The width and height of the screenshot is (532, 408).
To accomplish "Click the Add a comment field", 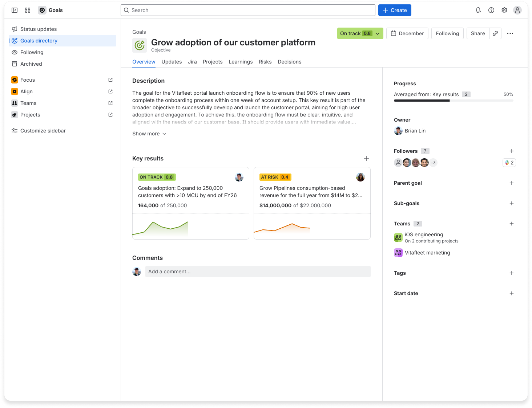I will tap(258, 272).
